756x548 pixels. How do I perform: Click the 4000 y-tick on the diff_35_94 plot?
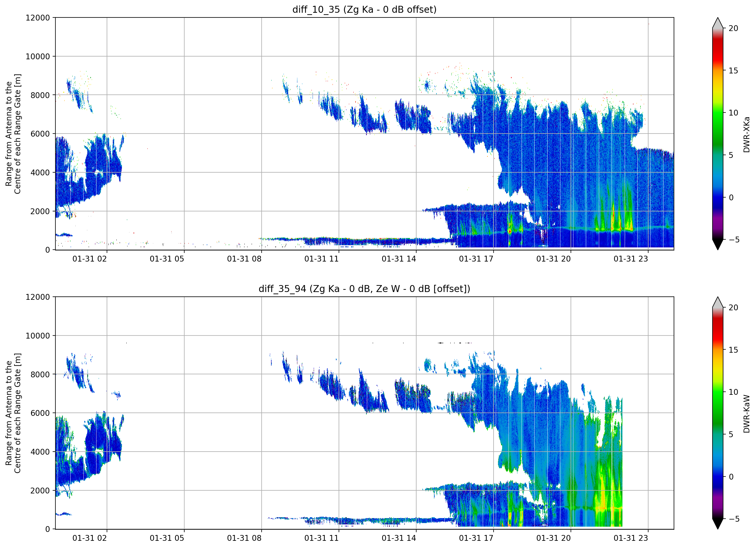coord(40,452)
